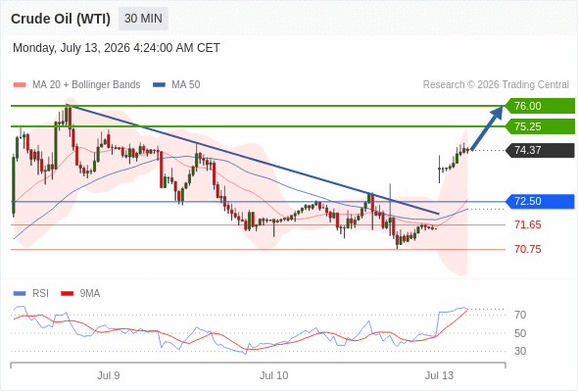Click the pink MA 20 Bollinger legend swatch
Image resolution: width=578 pixels, height=392 pixels.
[20, 85]
